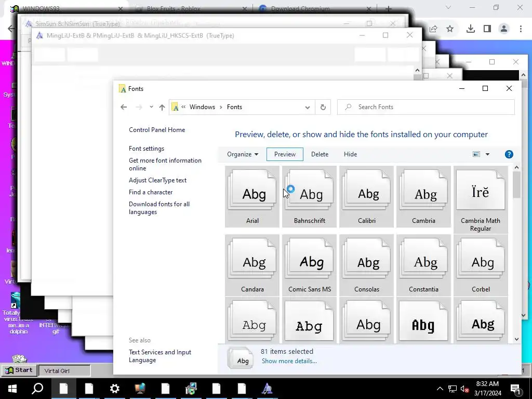The image size is (532, 399).
Task: Switch to the WINDOWS93 browser tab
Action: (66, 9)
